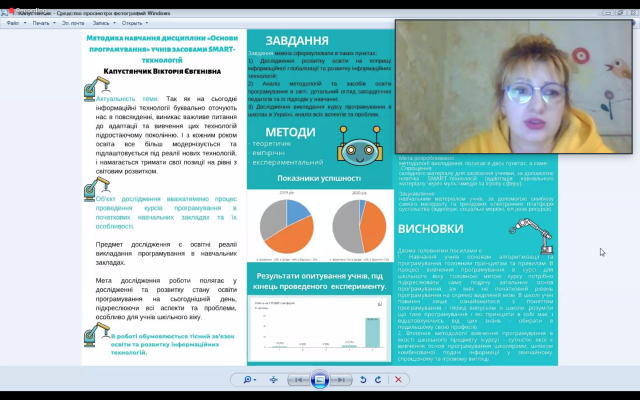Click the 'Актуальність теми:' label
The width and height of the screenshot is (640, 400).
click(127, 99)
